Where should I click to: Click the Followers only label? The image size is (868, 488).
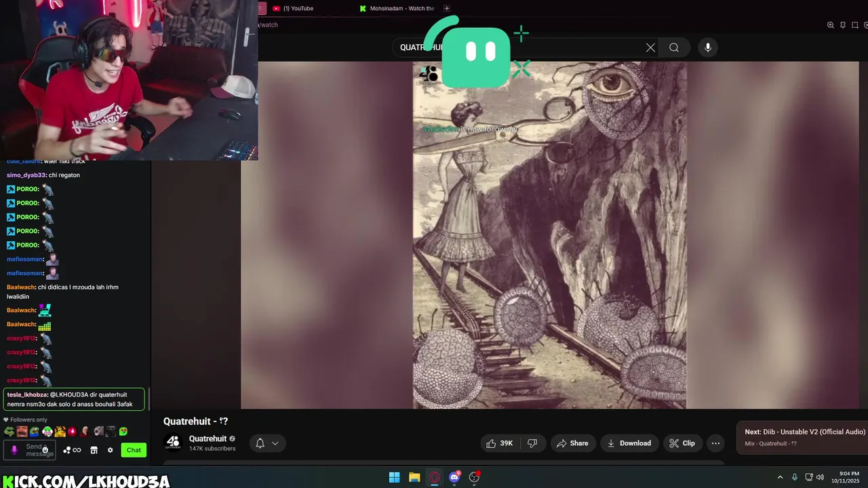click(x=28, y=420)
